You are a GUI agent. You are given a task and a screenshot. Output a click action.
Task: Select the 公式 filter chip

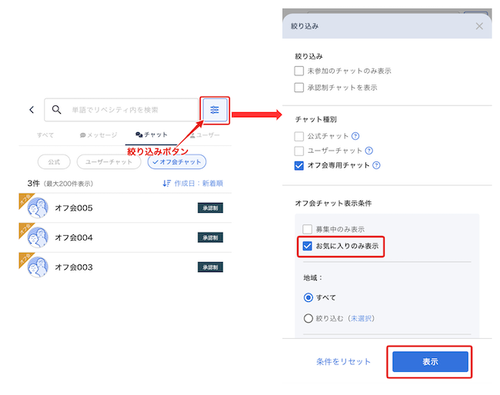[x=54, y=162]
